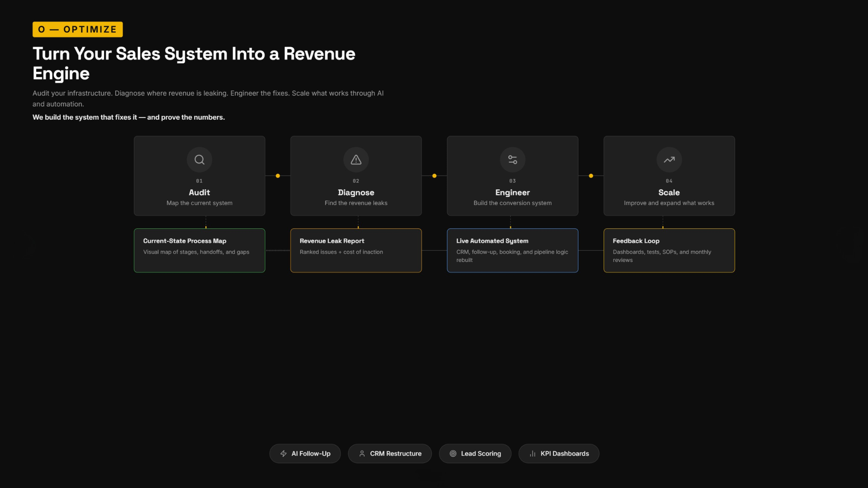Click 'Dashboards, tests, SOPs, and monthly reviews' text
The width and height of the screenshot is (868, 488).
click(662, 256)
